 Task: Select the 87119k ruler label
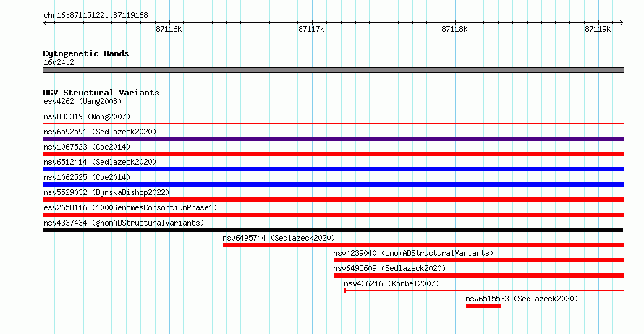pyautogui.click(x=598, y=29)
